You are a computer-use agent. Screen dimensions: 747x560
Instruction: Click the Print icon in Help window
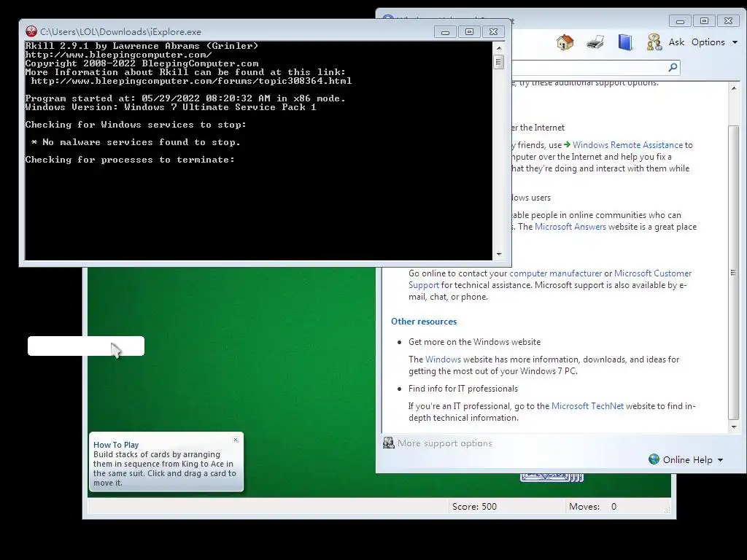pos(595,42)
